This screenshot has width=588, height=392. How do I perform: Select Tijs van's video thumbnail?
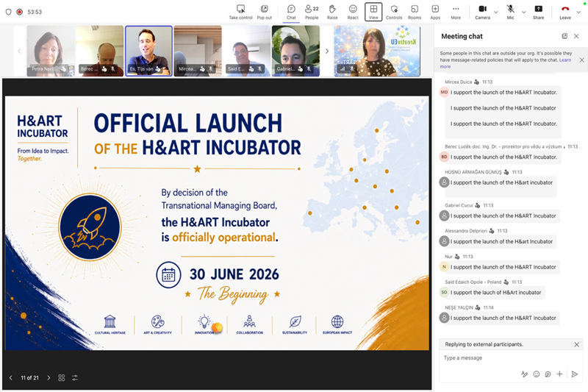148,51
